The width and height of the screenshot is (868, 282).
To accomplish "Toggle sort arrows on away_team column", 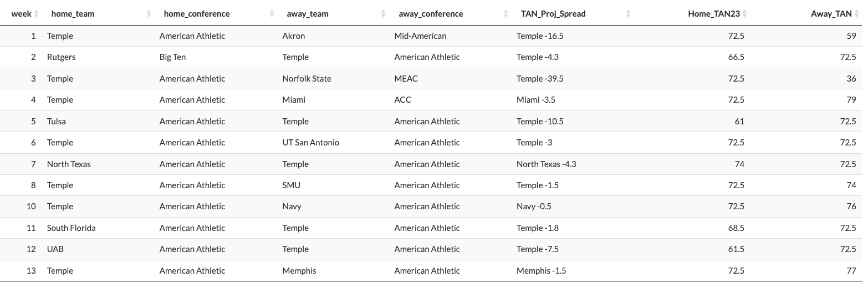I will tap(384, 14).
